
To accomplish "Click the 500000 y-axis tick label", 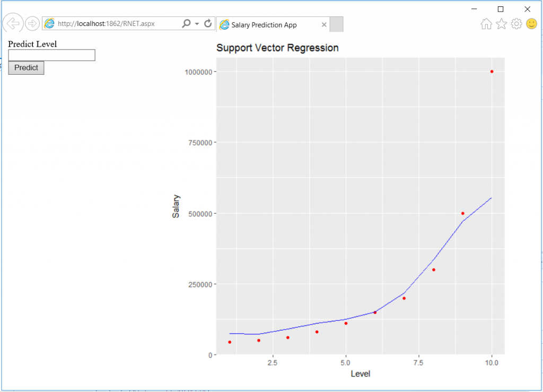I will 200,214.
